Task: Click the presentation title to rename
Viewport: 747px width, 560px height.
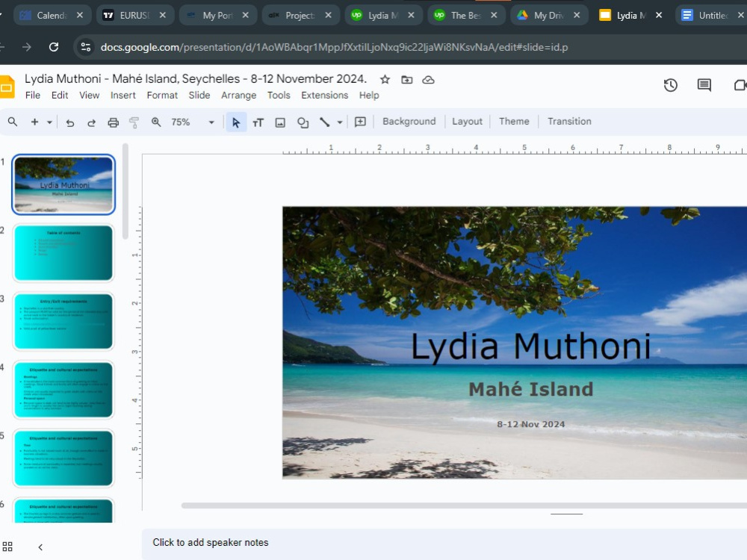Action: 195,78
